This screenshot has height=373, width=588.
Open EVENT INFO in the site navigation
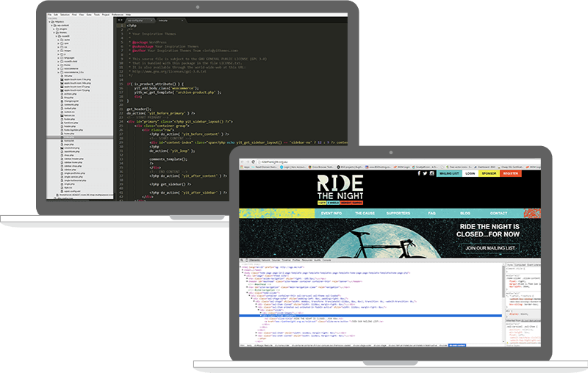331,213
